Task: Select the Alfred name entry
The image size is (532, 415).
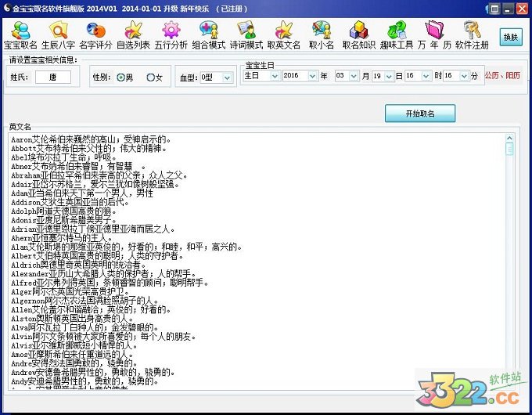Action: [x=110, y=283]
